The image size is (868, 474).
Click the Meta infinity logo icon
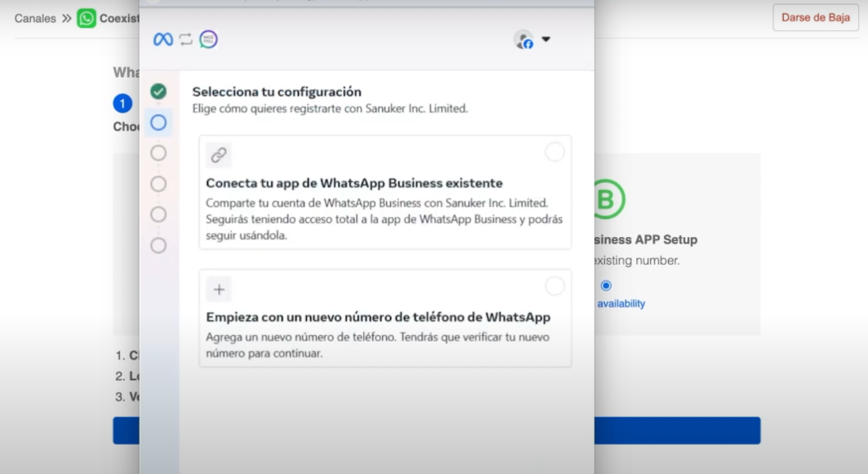162,39
